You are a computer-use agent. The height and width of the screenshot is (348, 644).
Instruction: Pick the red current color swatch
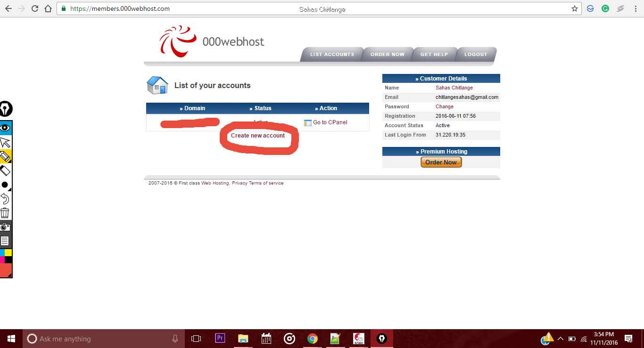point(6,270)
